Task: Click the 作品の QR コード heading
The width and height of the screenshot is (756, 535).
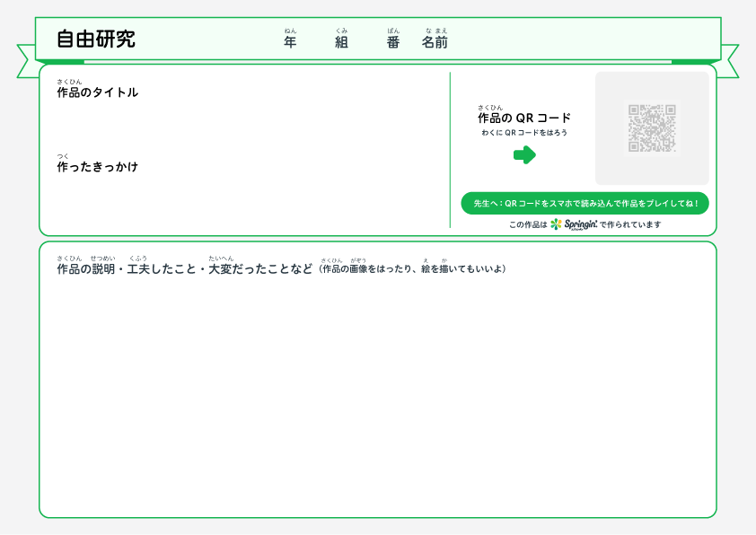Action: coord(523,118)
